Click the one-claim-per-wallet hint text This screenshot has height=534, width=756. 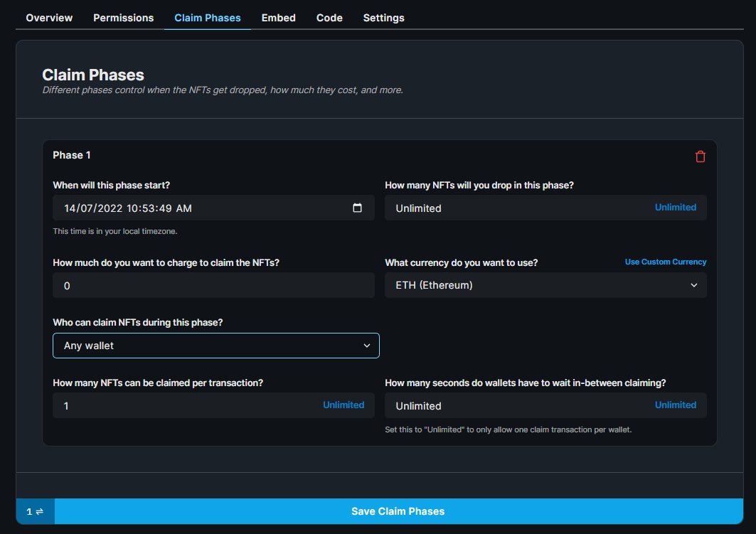pyautogui.click(x=509, y=429)
